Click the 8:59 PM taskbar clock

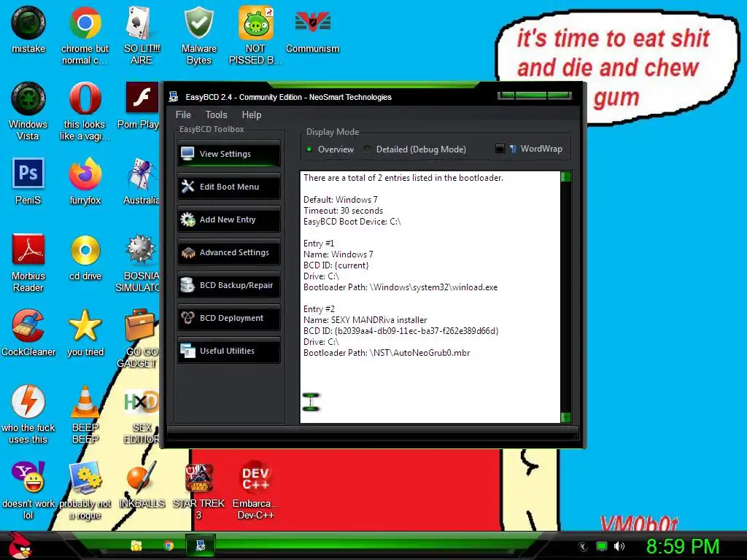(x=683, y=546)
